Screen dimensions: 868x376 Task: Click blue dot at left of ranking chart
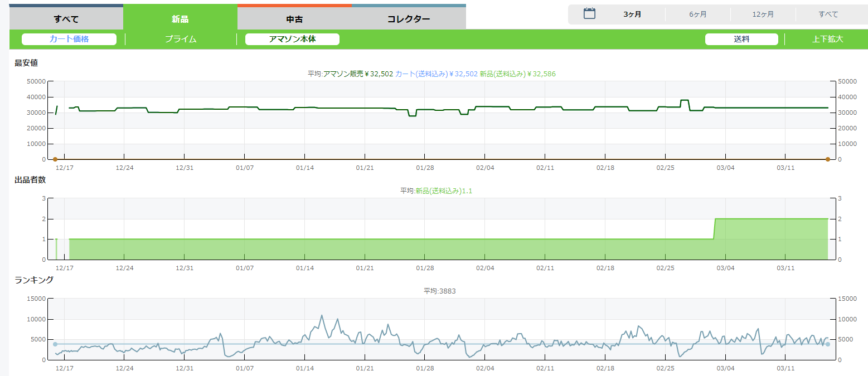55,344
